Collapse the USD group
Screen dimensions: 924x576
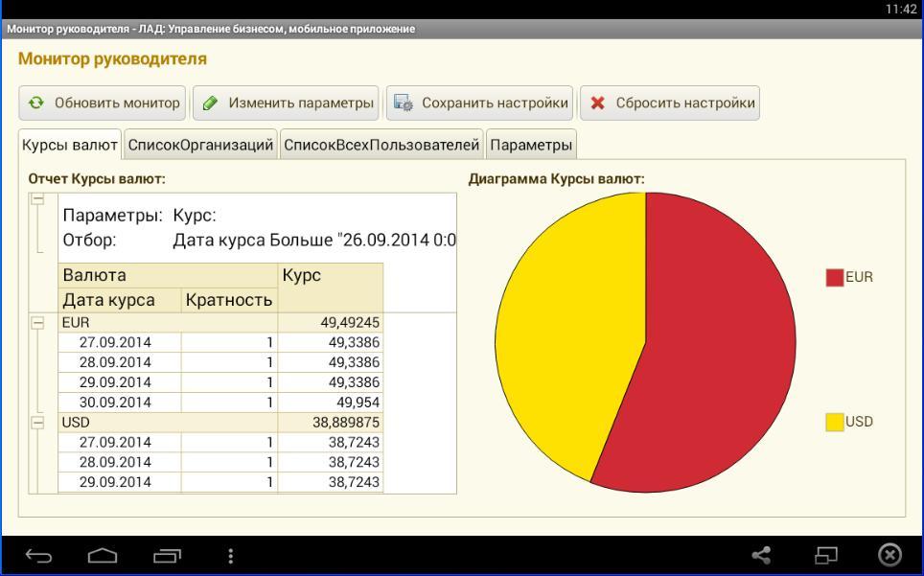(x=37, y=423)
